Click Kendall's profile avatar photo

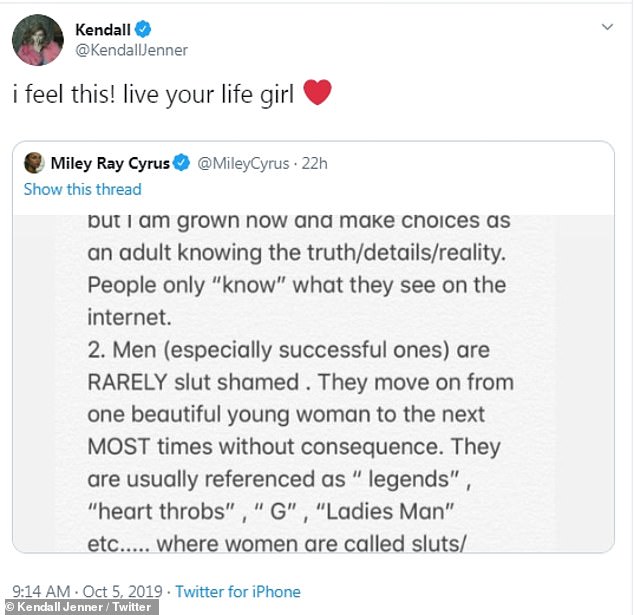tap(37, 41)
